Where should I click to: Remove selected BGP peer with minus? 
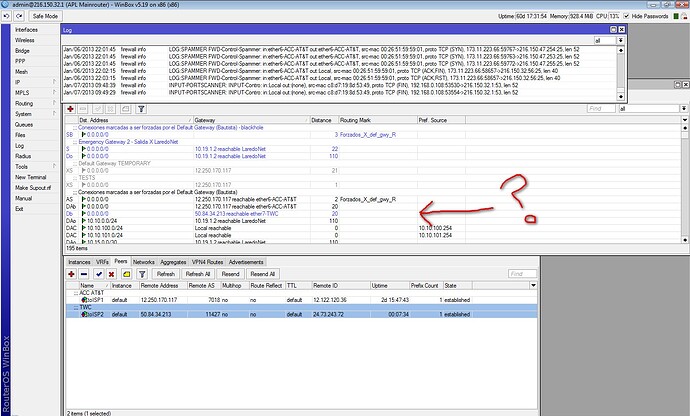84,274
